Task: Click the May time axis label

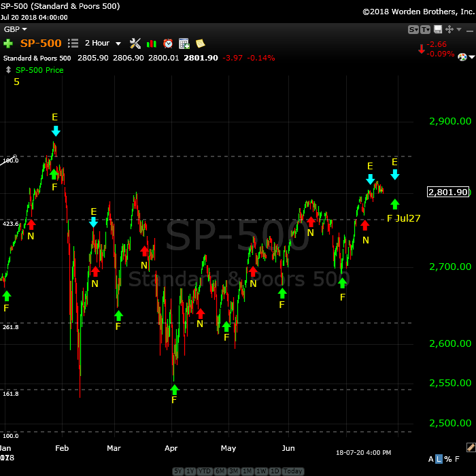Action: click(x=228, y=448)
